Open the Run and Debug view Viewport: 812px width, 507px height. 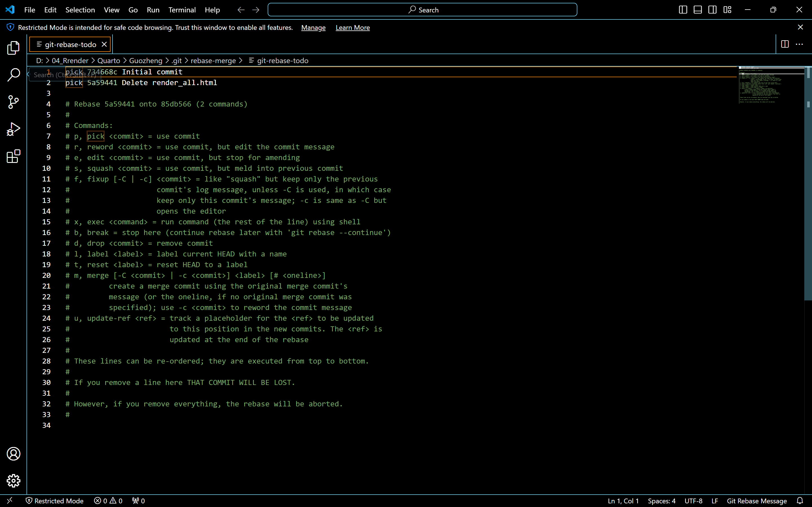(x=14, y=129)
